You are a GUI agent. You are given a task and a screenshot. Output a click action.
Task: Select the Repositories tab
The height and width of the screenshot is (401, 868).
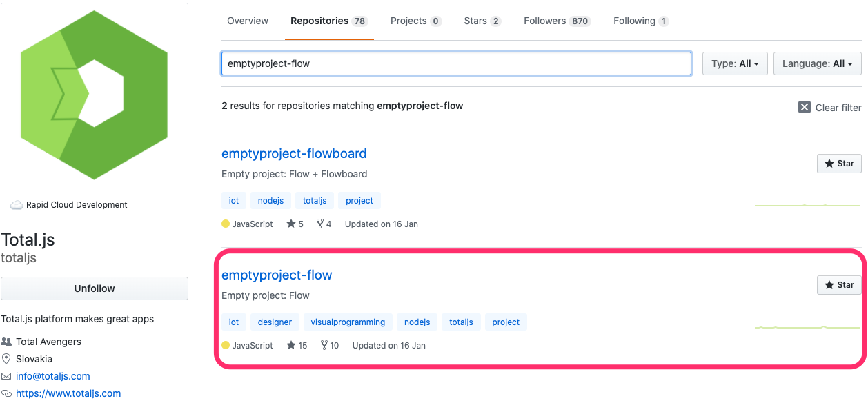tap(328, 21)
